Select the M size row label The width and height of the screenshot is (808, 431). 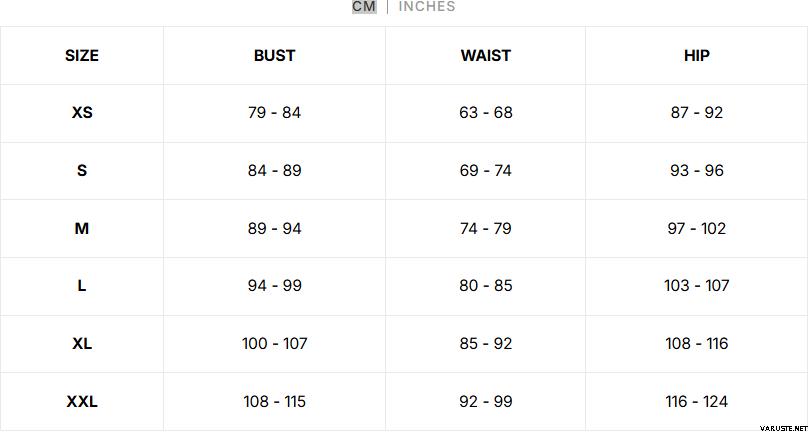pos(82,229)
